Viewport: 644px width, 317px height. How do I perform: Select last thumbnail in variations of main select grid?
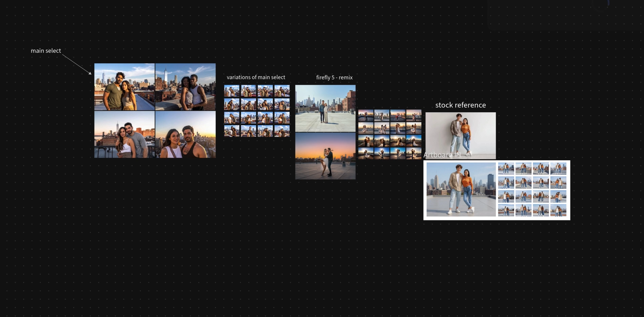point(282,131)
